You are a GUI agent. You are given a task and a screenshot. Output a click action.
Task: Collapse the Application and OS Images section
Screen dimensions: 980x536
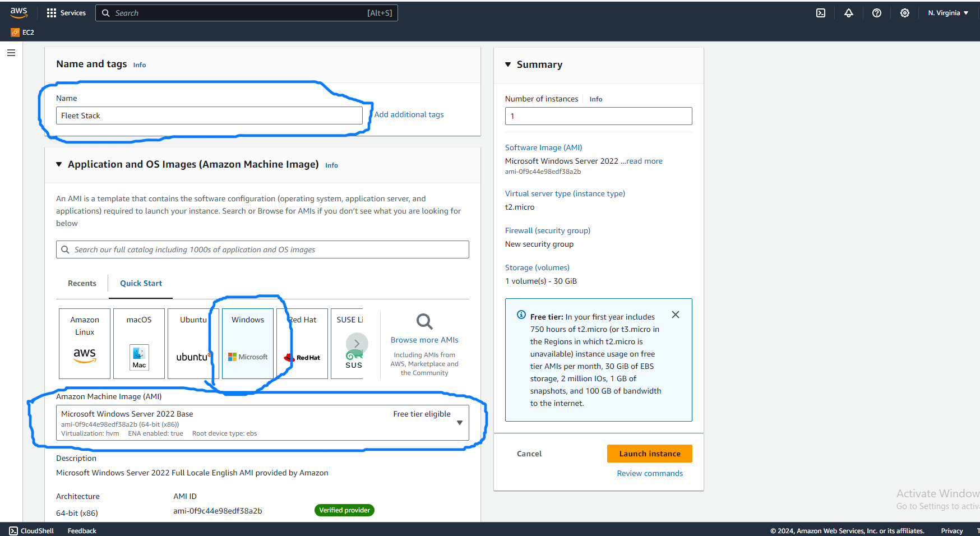click(x=59, y=164)
